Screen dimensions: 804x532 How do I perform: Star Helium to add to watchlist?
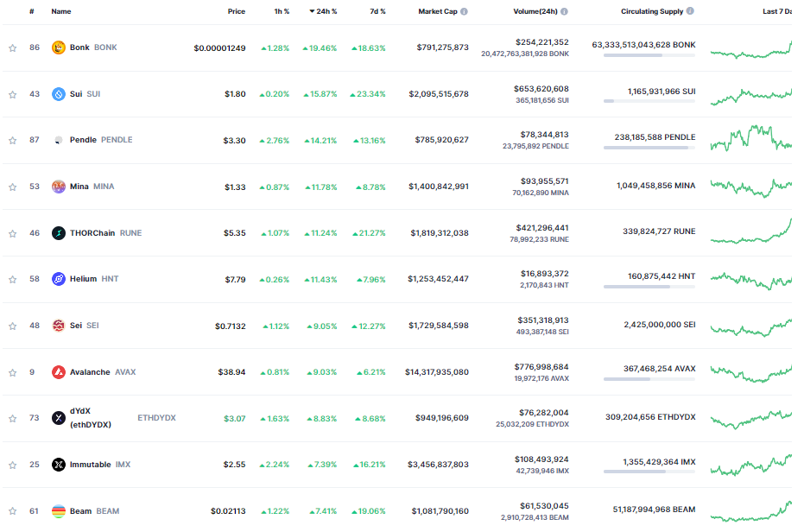13,280
